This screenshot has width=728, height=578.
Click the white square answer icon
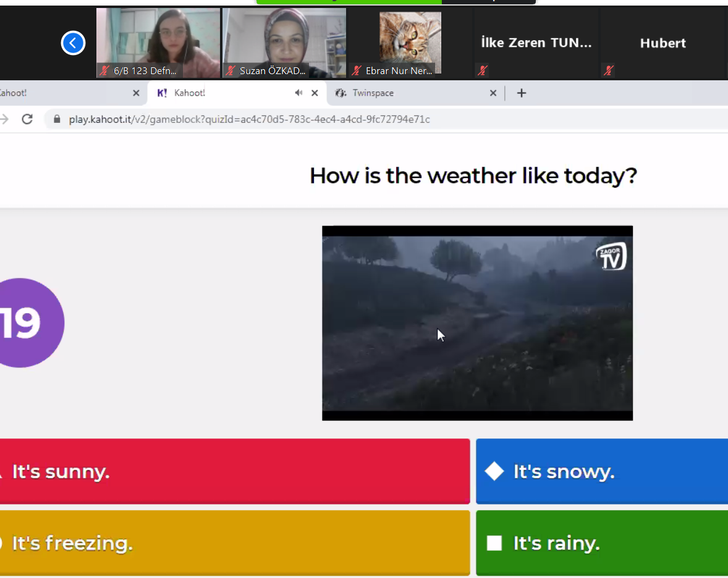(494, 543)
